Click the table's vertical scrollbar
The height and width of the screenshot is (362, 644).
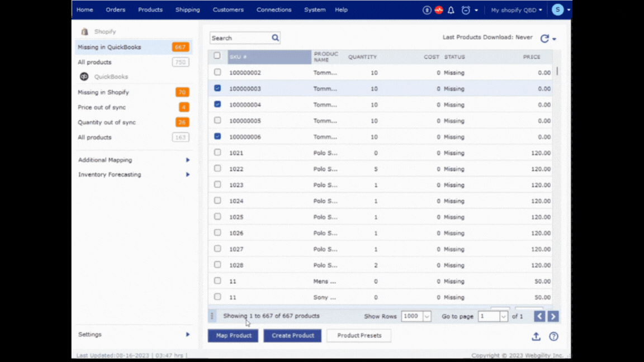click(557, 72)
